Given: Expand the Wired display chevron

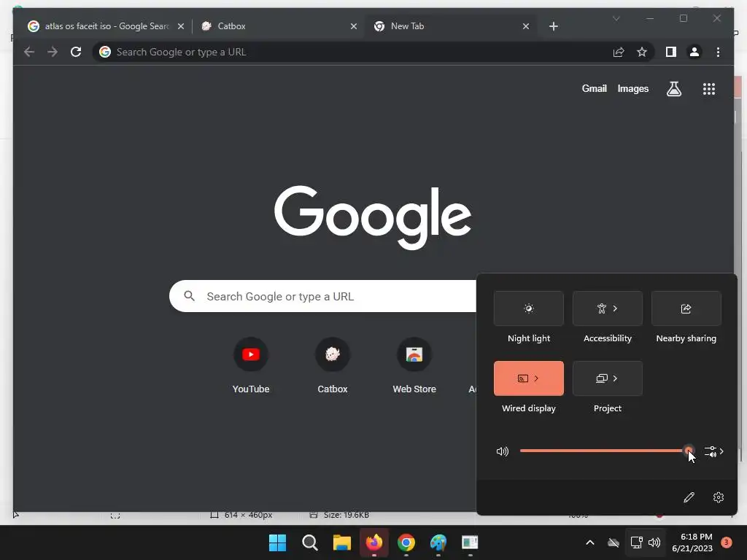Looking at the screenshot, I should click(x=537, y=378).
